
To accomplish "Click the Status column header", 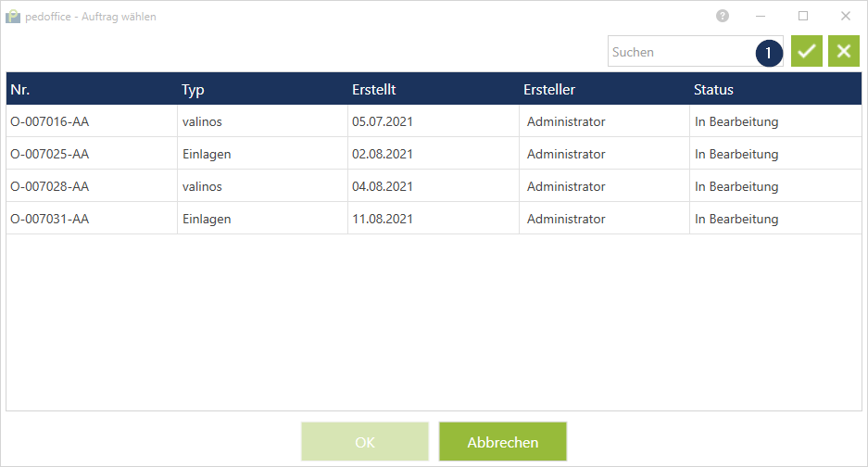I will click(713, 90).
